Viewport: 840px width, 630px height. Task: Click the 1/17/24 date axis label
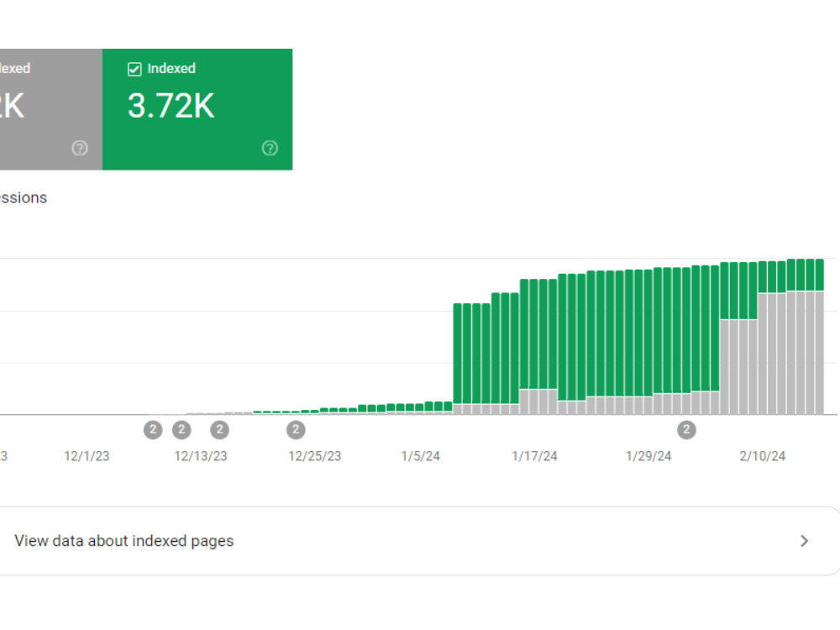point(534,456)
